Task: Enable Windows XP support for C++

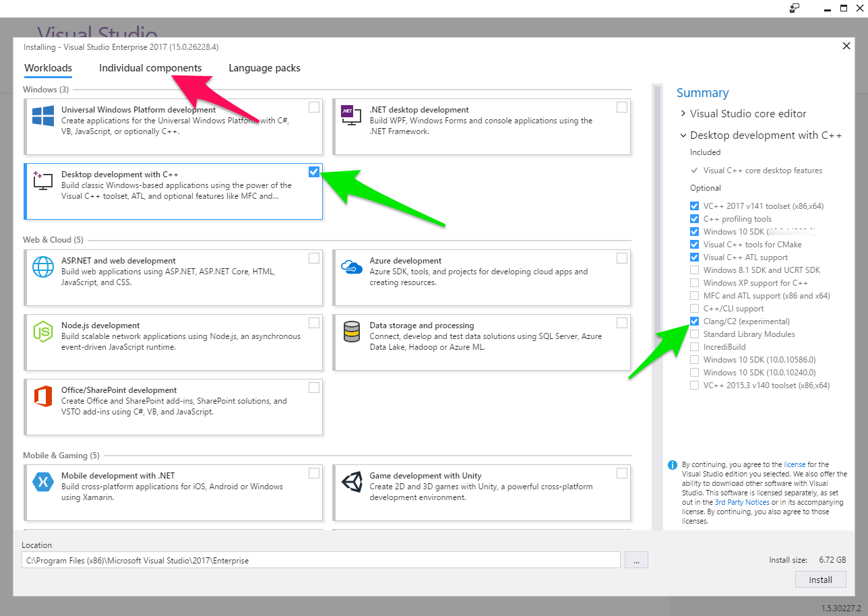Action: point(694,283)
